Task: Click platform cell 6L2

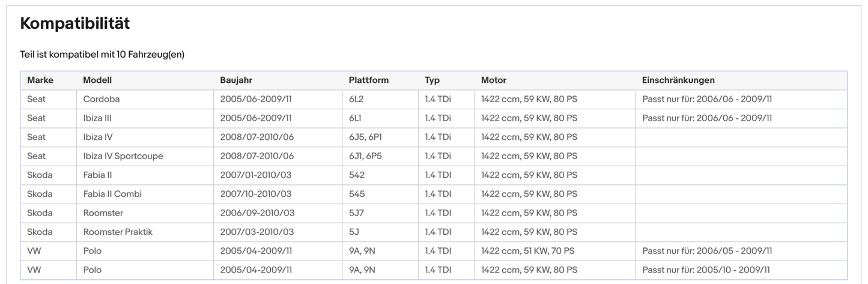Action: point(356,99)
